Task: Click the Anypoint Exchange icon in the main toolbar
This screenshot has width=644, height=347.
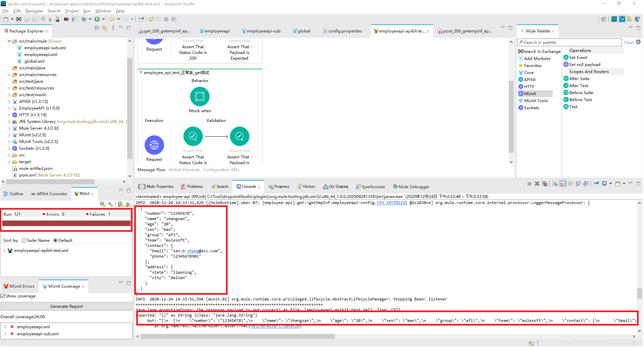Action: tap(19, 19)
